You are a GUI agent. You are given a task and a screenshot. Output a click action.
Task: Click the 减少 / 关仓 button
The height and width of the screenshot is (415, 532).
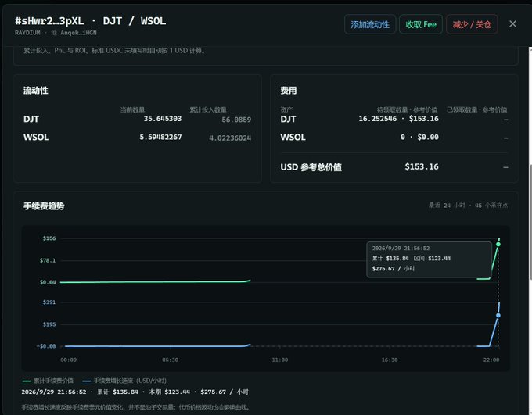(472, 24)
